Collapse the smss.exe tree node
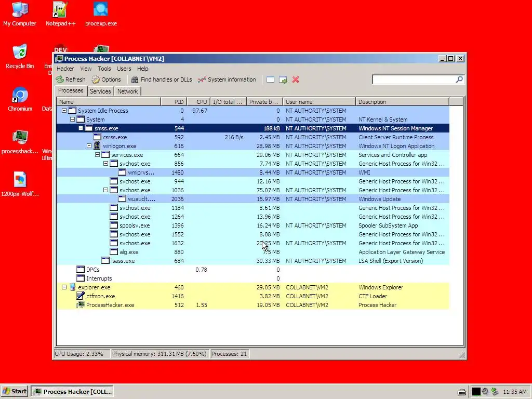 [x=81, y=128]
